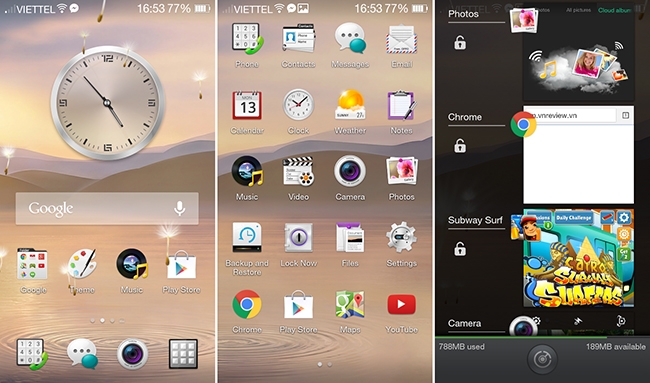650x383 pixels.
Task: Open the Maps app icon
Action: click(x=350, y=304)
